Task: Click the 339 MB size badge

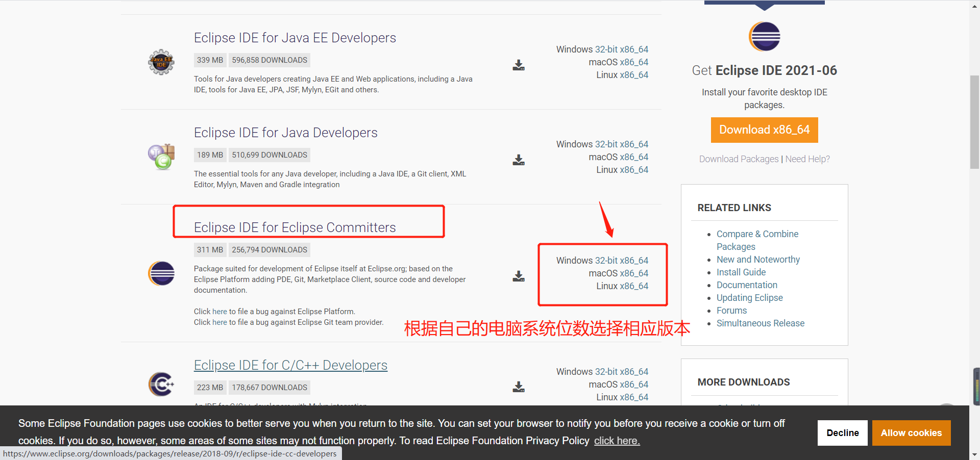Action: (210, 60)
